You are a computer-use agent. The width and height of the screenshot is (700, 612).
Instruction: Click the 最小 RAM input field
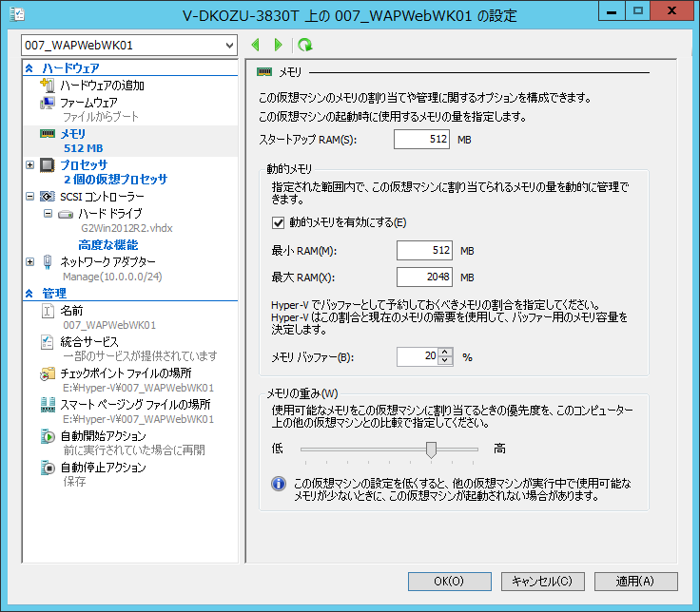[x=424, y=250]
